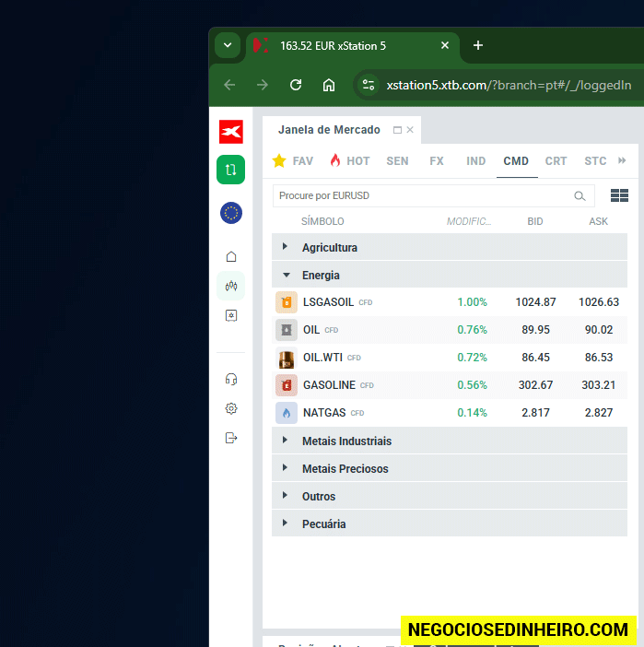
Task: Click the NATGAS bid price 2.817
Action: (x=535, y=413)
